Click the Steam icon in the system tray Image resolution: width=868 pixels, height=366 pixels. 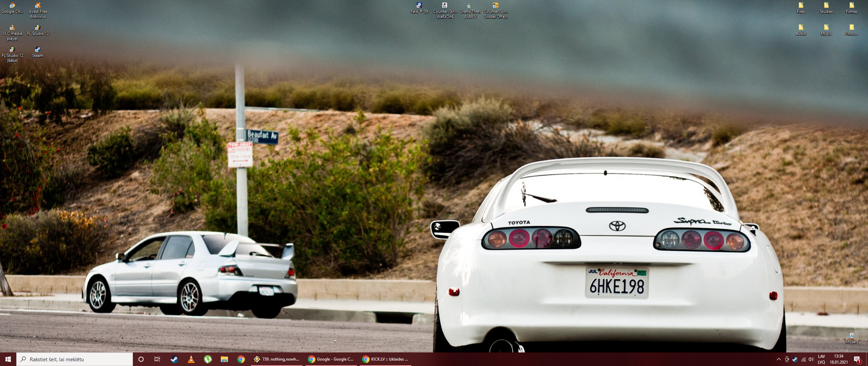click(x=795, y=359)
